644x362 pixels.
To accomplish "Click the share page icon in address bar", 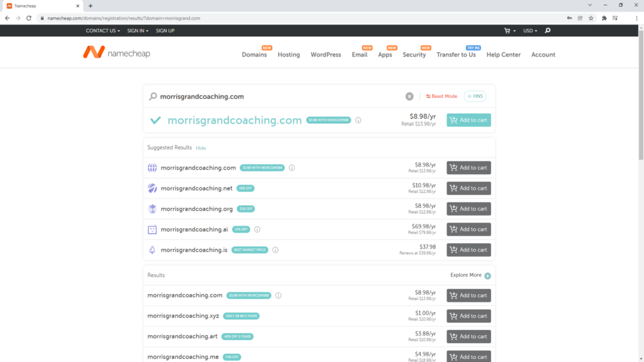I will [x=580, y=18].
